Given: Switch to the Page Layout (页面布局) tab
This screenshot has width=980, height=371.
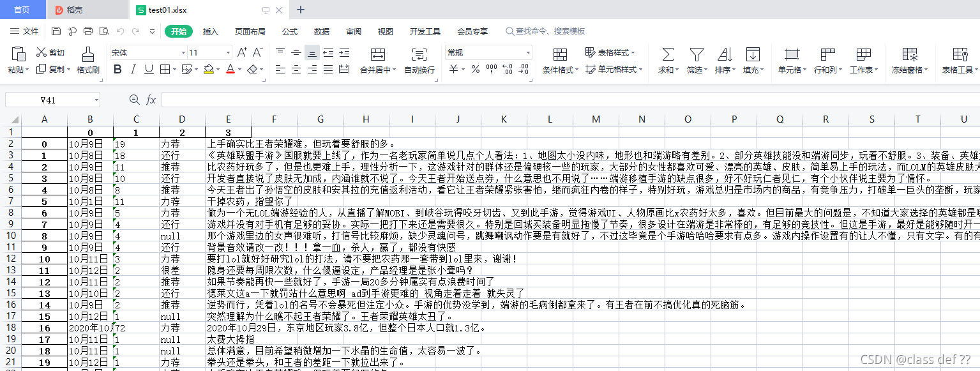Looking at the screenshot, I should (x=250, y=31).
